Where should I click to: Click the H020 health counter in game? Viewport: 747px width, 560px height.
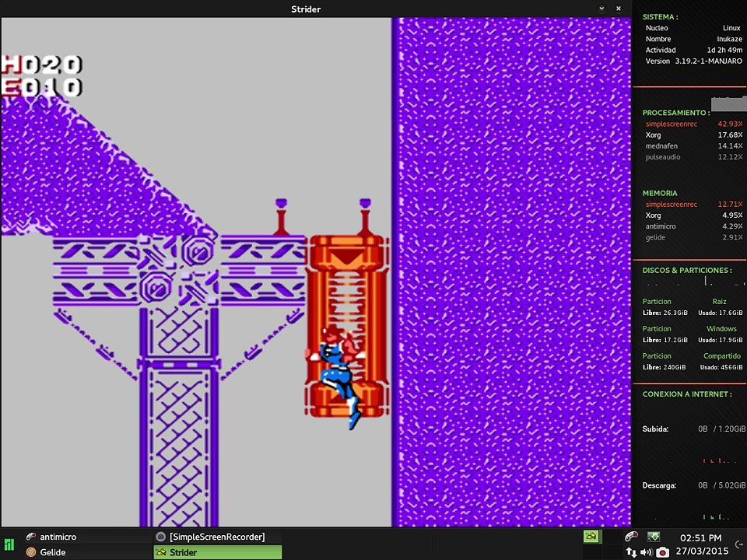point(42,65)
